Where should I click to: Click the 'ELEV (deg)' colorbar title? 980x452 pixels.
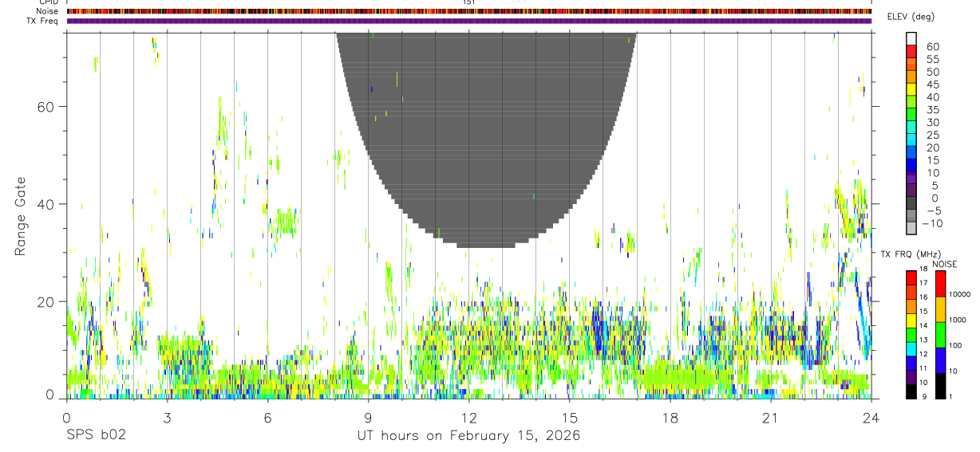(x=911, y=17)
